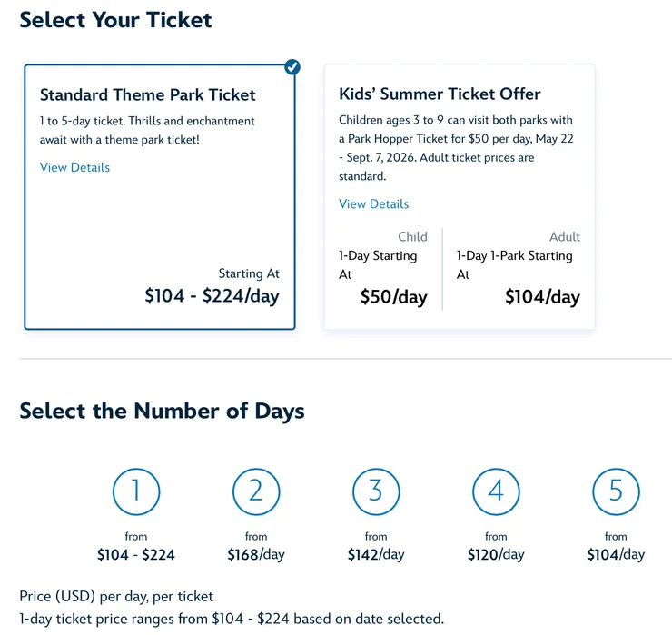Click the Adult 1-Park $104/day price
Viewport: 672px width, 635px height.
click(542, 297)
